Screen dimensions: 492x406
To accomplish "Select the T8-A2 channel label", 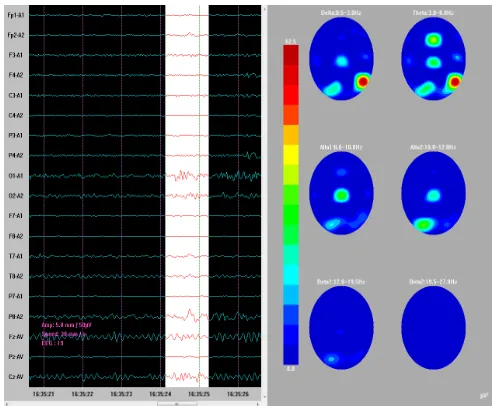I will point(16,276).
